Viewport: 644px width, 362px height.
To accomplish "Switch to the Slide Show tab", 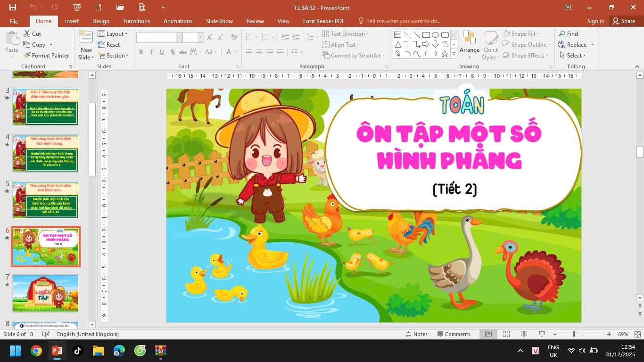I will point(219,21).
